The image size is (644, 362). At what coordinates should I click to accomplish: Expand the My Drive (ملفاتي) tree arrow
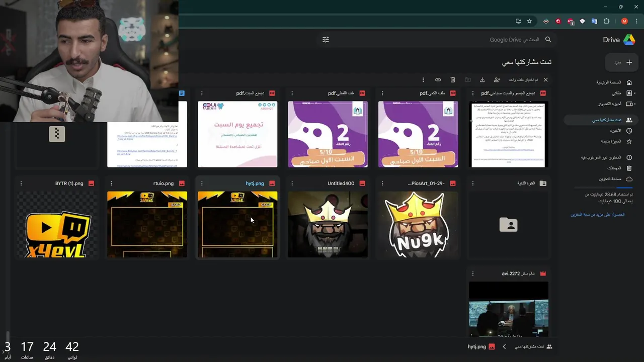tap(635, 93)
